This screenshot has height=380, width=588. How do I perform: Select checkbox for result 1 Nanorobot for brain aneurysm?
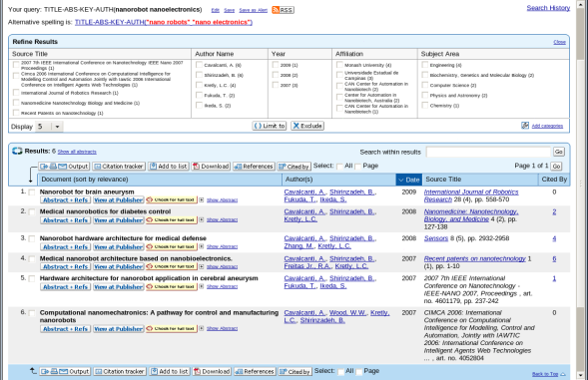pyautogui.click(x=32, y=192)
